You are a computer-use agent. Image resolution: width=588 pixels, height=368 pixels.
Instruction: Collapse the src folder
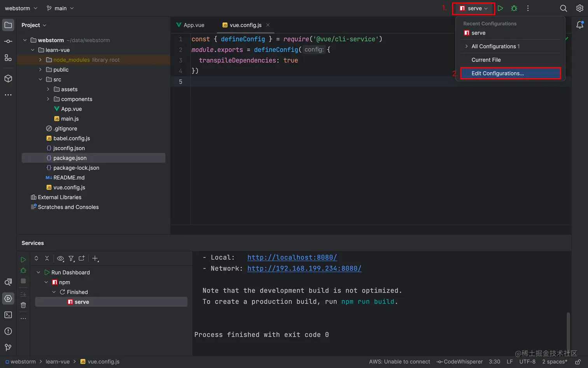[40, 79]
